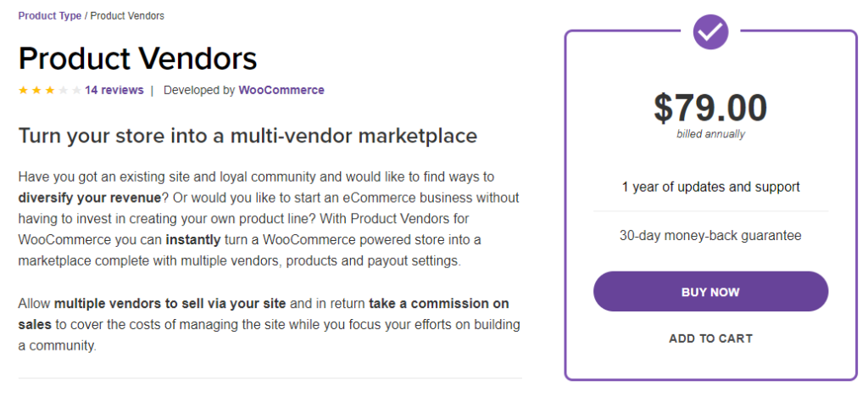
Task: Click the bold multiple vendors to sell text
Action: pos(170,304)
